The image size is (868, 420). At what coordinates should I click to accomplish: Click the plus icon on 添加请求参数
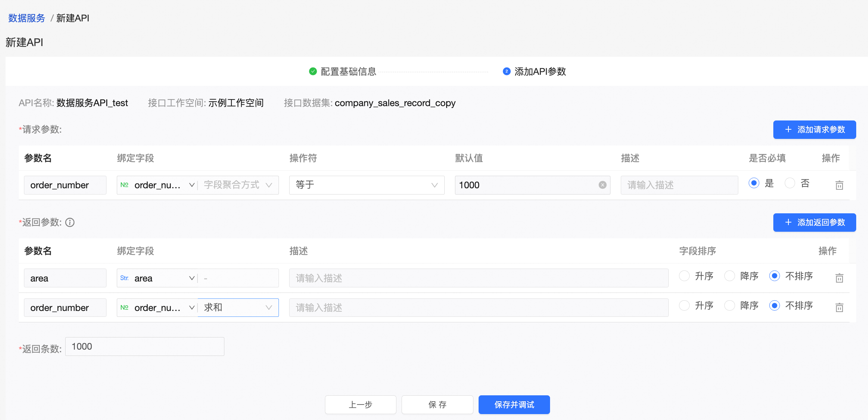point(788,130)
